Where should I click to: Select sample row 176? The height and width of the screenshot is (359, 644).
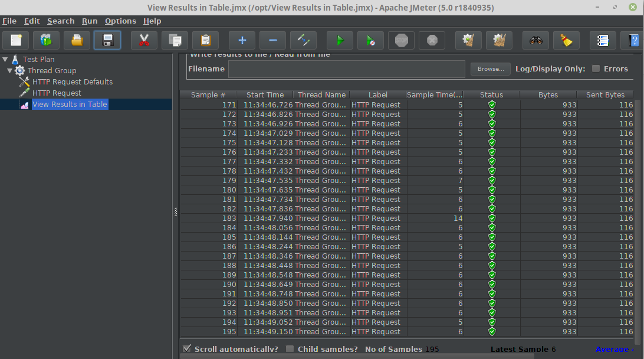407,152
